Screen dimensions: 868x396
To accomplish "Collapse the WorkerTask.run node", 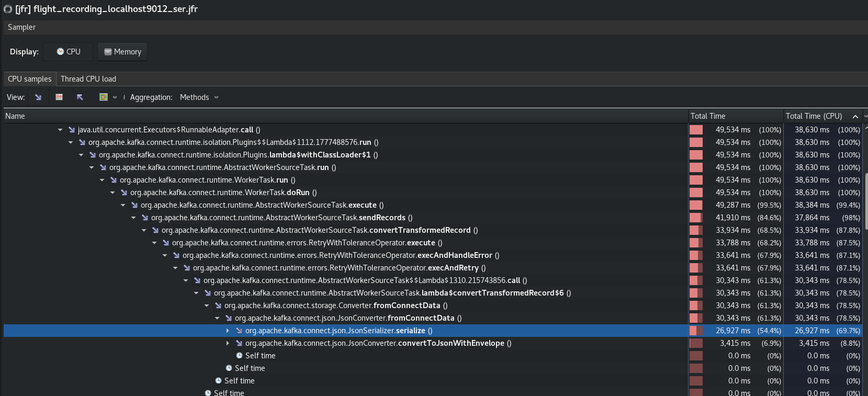I will (x=102, y=180).
